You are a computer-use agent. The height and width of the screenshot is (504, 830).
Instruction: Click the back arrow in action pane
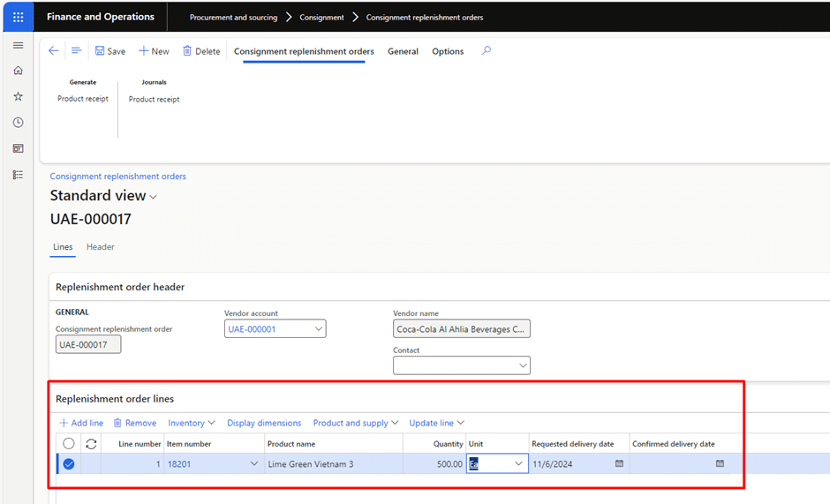click(54, 51)
